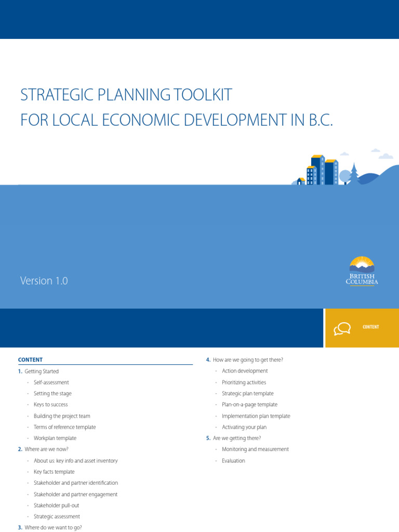Select 'Key facts template' entry
Screen dimensions: 399x532
point(54,472)
